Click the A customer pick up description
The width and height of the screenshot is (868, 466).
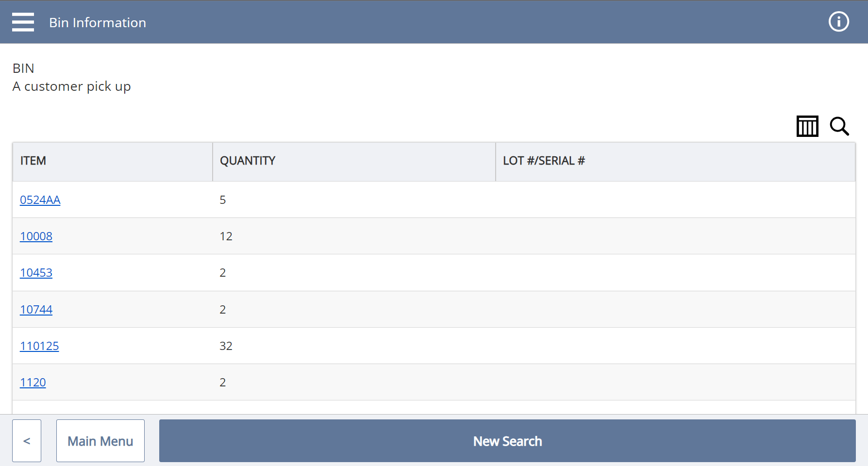pyautogui.click(x=72, y=86)
